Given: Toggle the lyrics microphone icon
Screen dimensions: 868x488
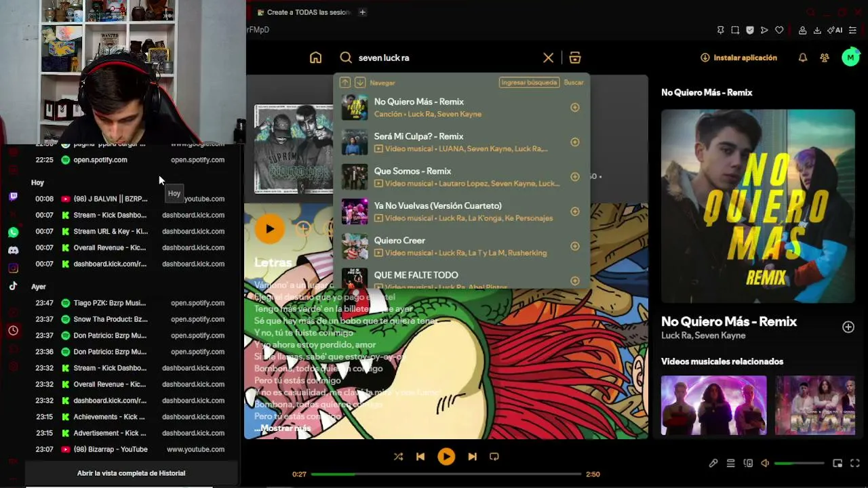Looking at the screenshot, I should click(713, 464).
